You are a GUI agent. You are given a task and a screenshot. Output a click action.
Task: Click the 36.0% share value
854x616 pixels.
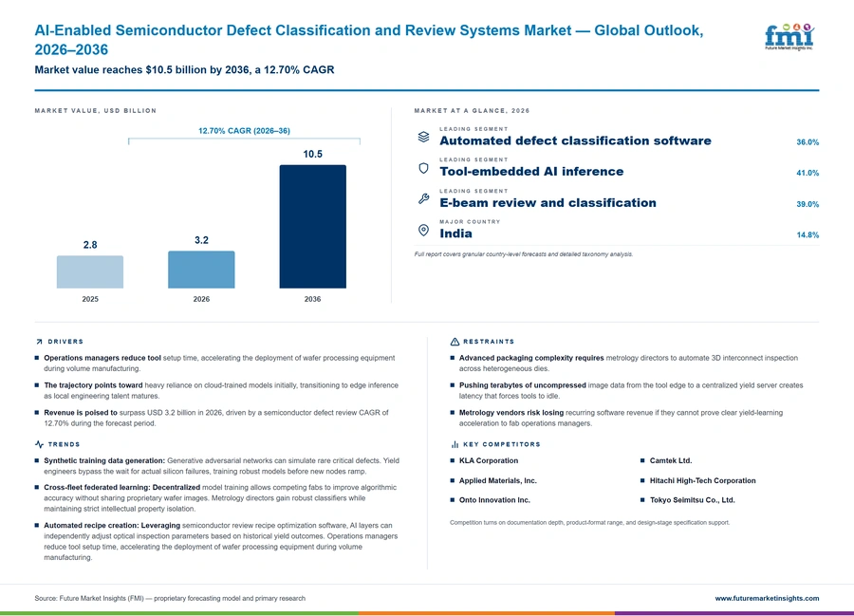[808, 142]
